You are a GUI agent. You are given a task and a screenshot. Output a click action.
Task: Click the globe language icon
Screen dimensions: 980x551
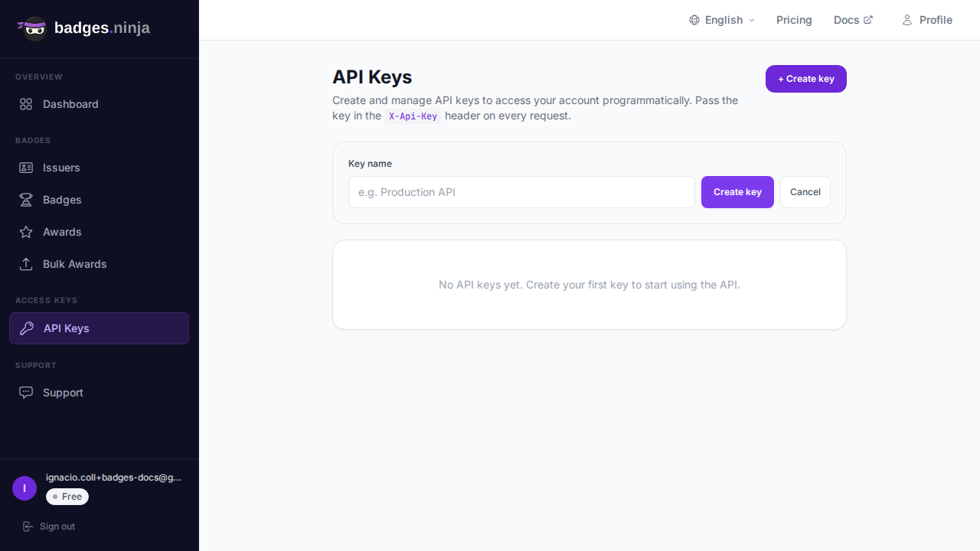point(694,20)
